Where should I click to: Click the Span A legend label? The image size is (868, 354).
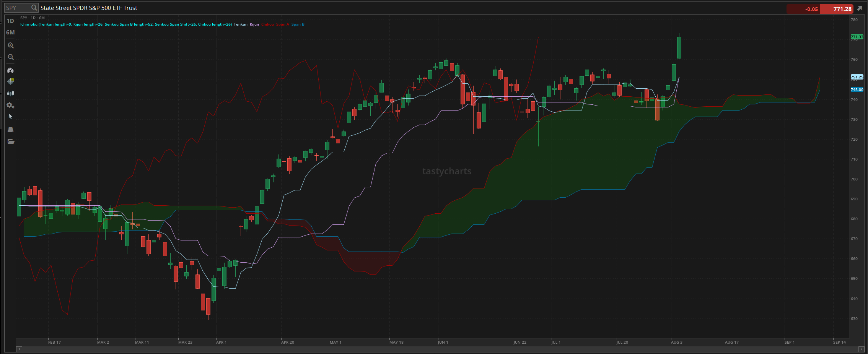click(x=283, y=24)
